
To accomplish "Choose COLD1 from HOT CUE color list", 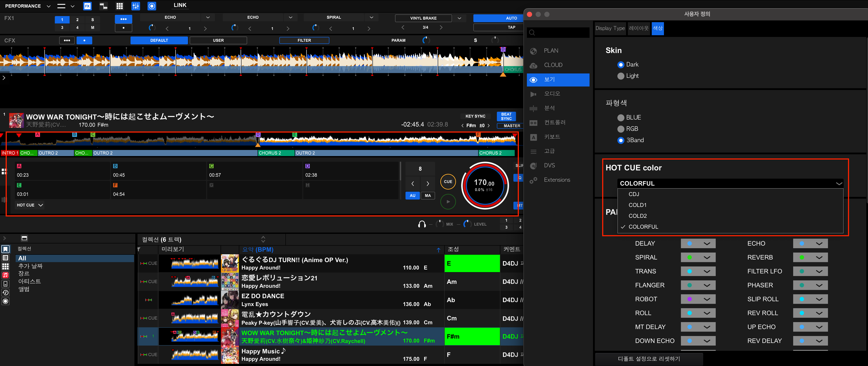I will coord(637,205).
